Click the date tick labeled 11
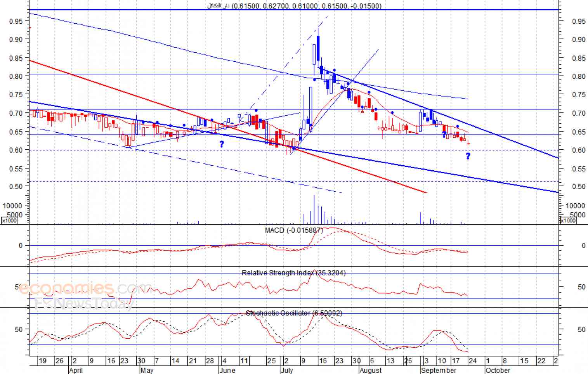 click(x=244, y=361)
